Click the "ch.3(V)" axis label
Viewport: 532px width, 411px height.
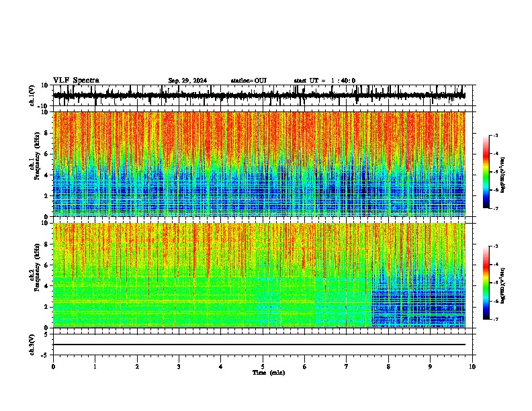[x=32, y=345]
